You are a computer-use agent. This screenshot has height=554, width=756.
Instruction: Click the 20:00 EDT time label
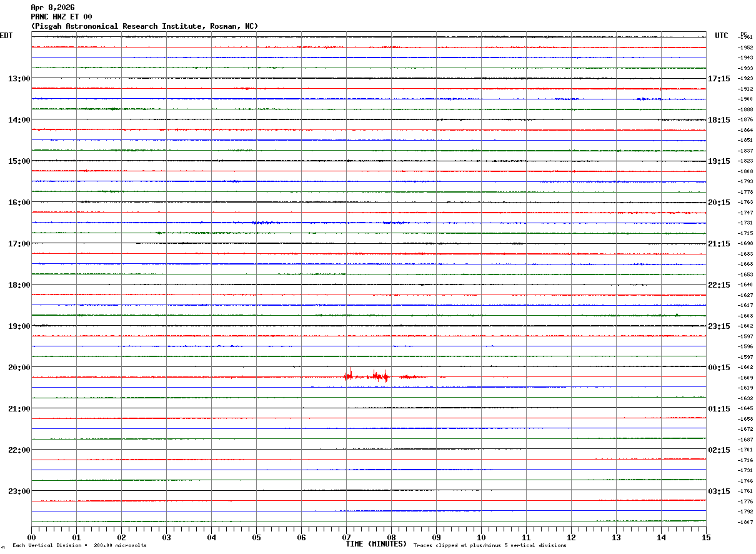click(x=19, y=368)
